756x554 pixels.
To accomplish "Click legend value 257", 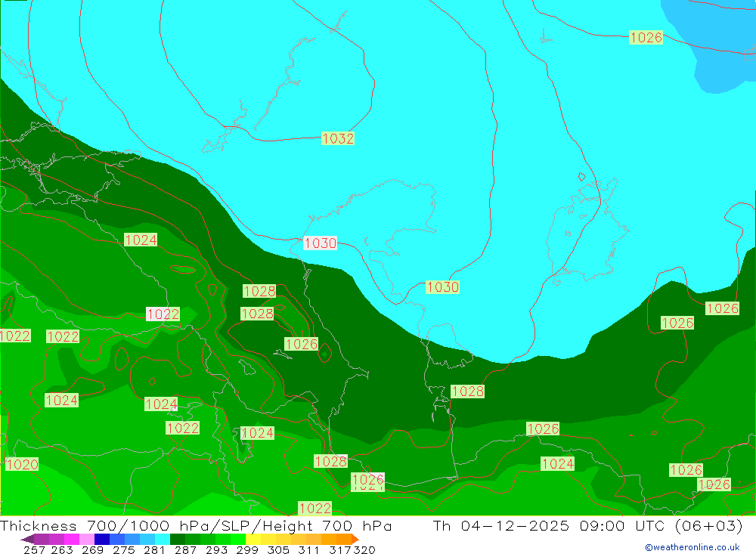I will click(x=34, y=549).
